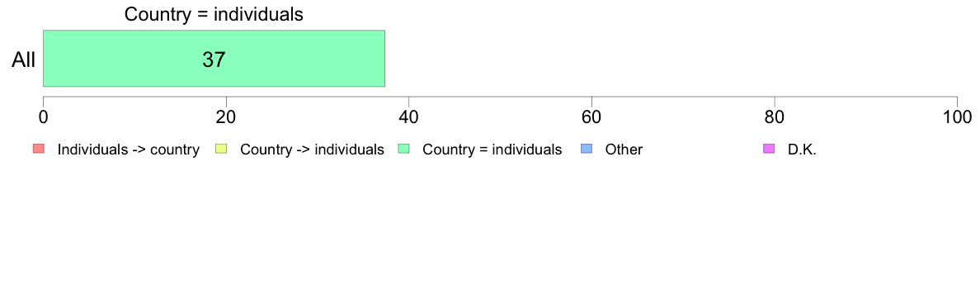The height and width of the screenshot is (304, 980).
Task: Click the Other legend text
Action: tap(624, 150)
